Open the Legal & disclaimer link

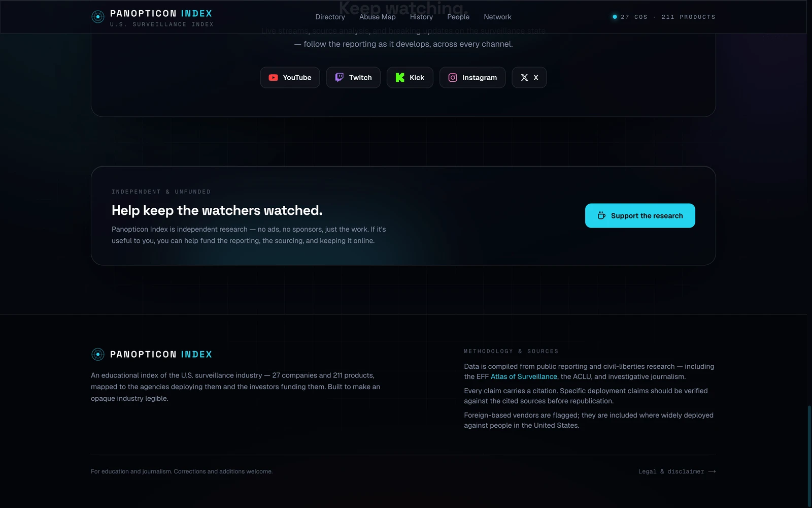[x=677, y=471]
